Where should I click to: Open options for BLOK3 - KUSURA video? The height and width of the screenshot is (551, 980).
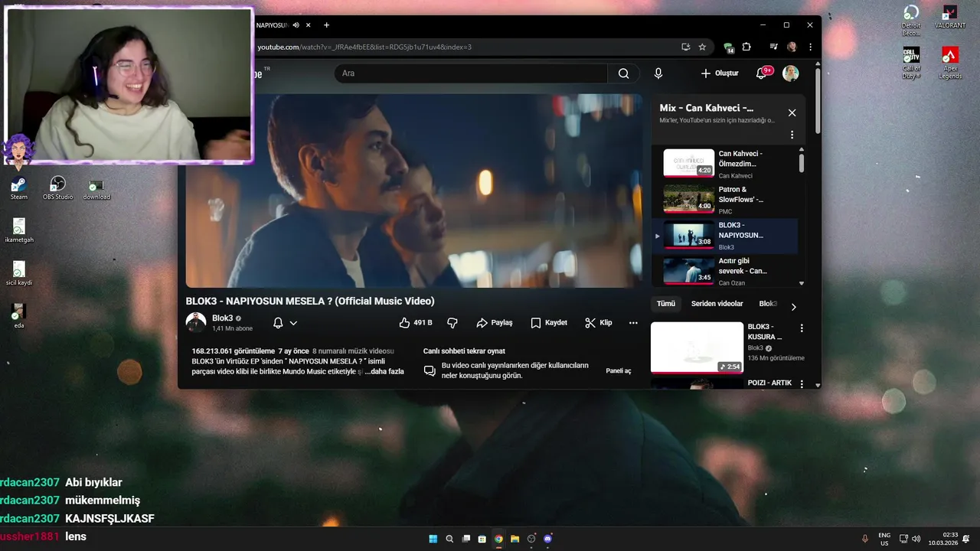coord(802,328)
